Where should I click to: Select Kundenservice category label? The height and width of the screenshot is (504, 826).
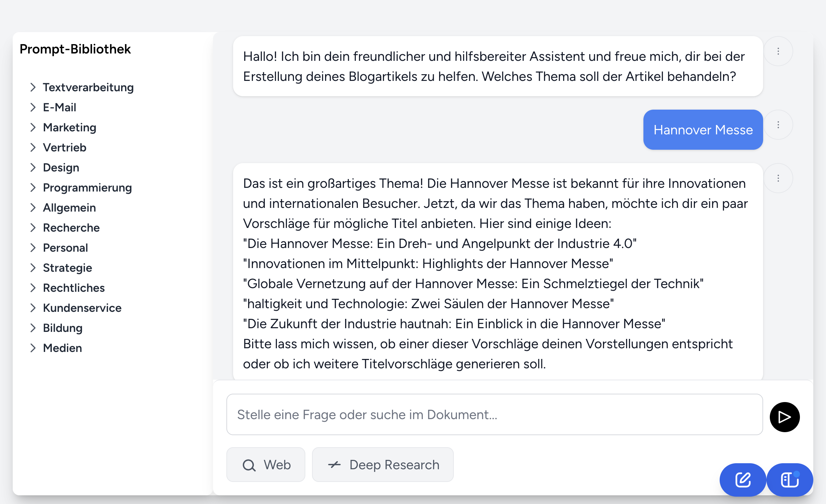(82, 308)
